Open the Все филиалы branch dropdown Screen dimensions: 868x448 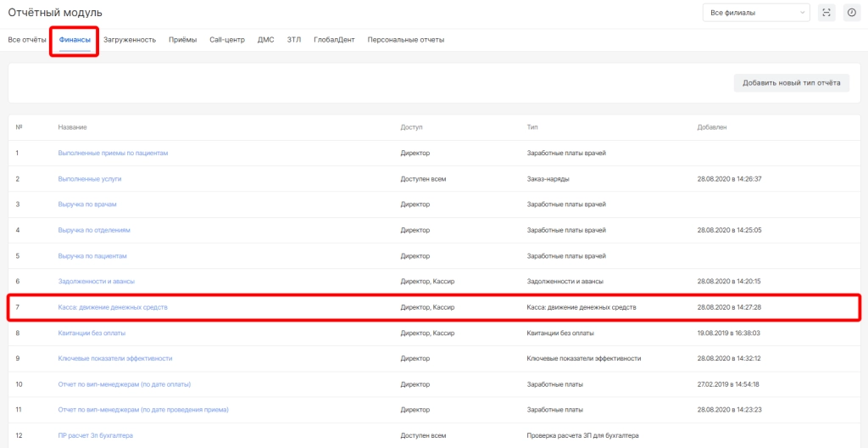pyautogui.click(x=755, y=13)
